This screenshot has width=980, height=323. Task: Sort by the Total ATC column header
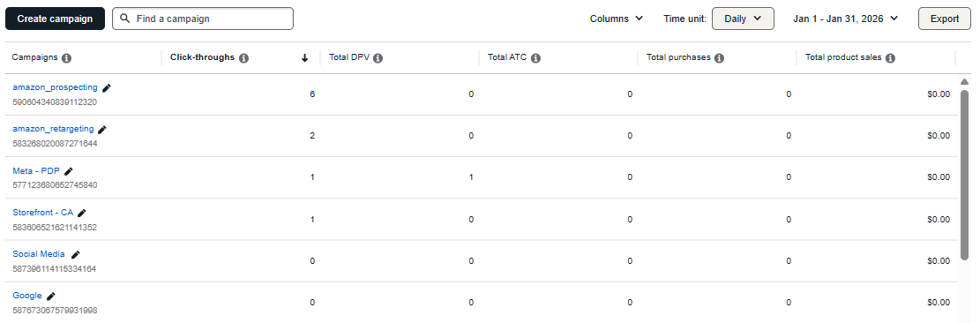point(507,57)
